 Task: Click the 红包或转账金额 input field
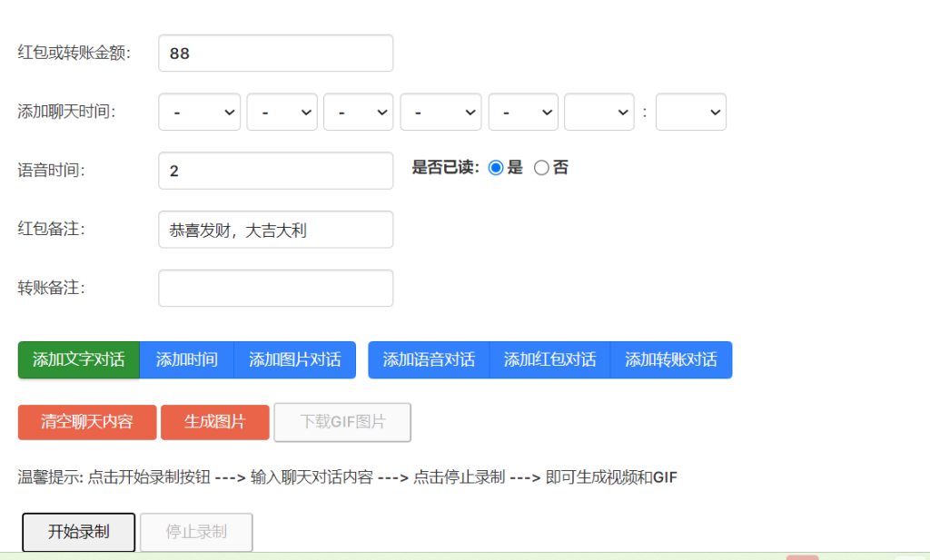click(x=275, y=53)
